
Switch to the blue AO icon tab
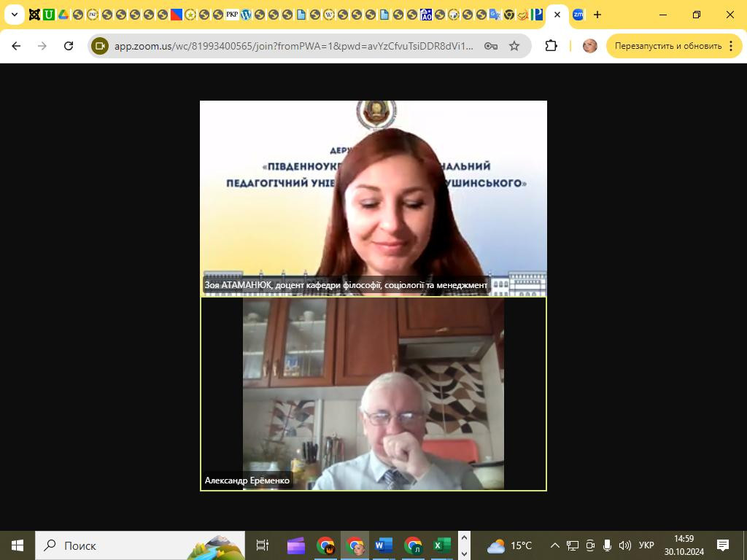[x=426, y=15]
